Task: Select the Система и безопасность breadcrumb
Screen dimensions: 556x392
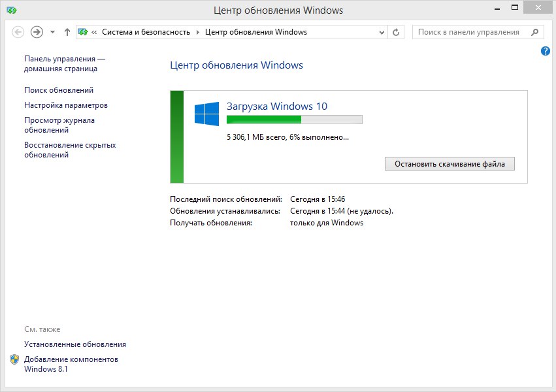Action: 146,32
